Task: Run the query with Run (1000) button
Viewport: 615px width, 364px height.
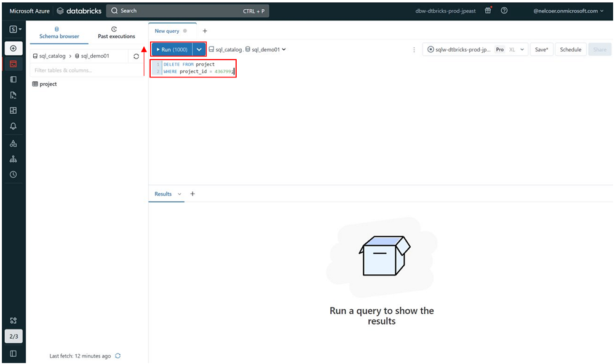Action: coord(172,49)
